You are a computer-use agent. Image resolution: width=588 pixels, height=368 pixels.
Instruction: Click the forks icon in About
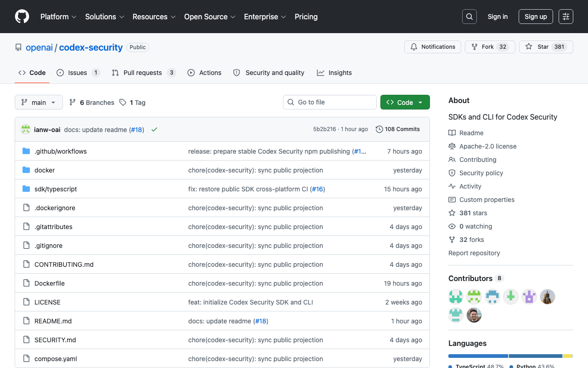click(452, 240)
